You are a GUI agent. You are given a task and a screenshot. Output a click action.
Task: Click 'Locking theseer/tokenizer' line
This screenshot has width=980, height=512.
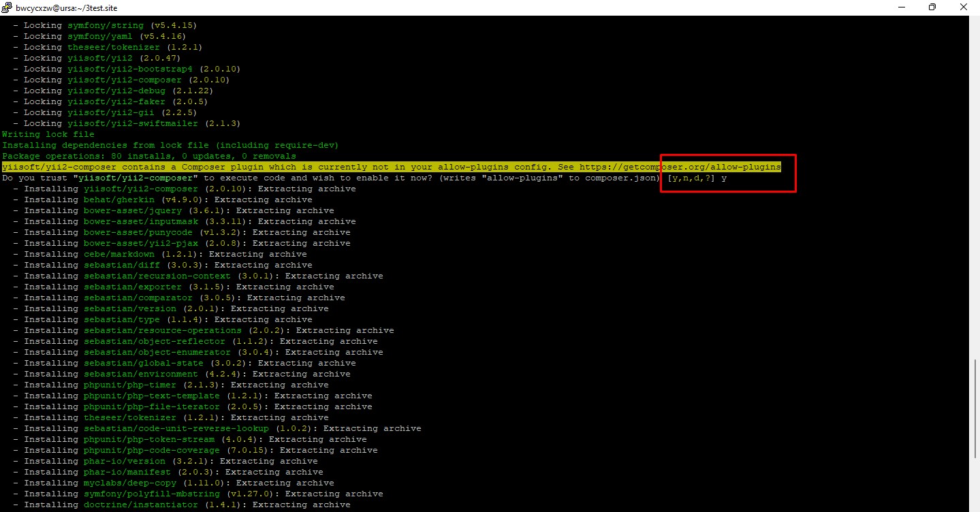coord(108,47)
